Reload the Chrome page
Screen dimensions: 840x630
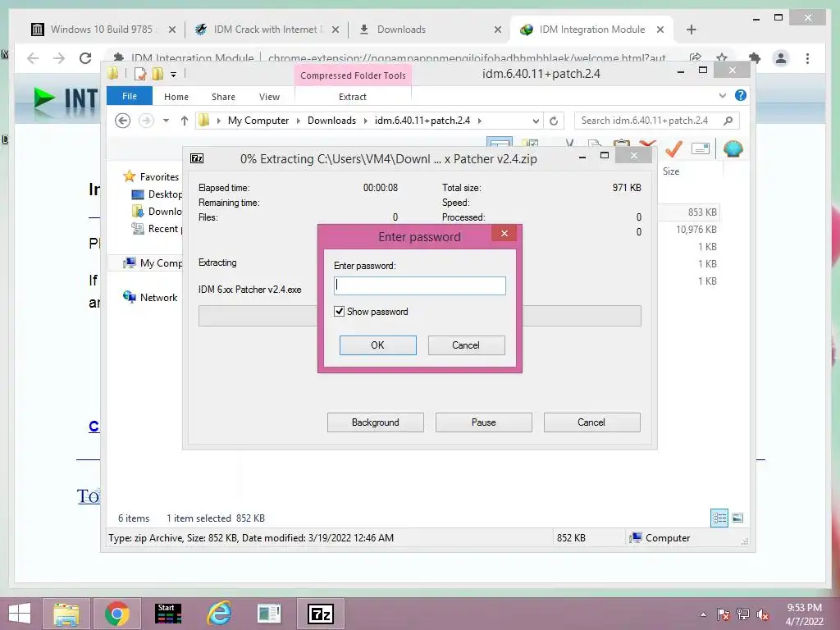coord(85,58)
